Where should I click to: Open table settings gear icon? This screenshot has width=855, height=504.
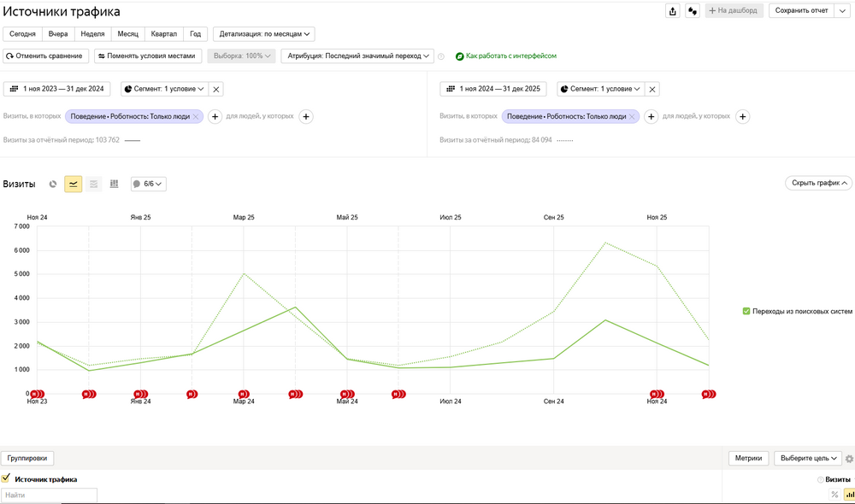pyautogui.click(x=849, y=459)
